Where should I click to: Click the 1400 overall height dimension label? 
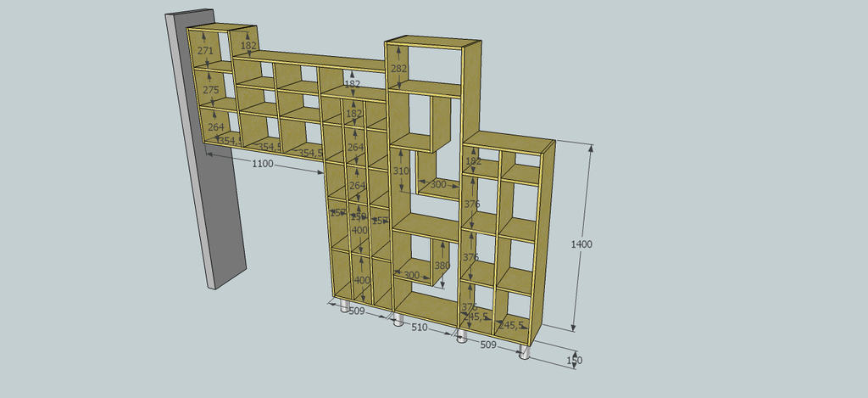point(581,244)
